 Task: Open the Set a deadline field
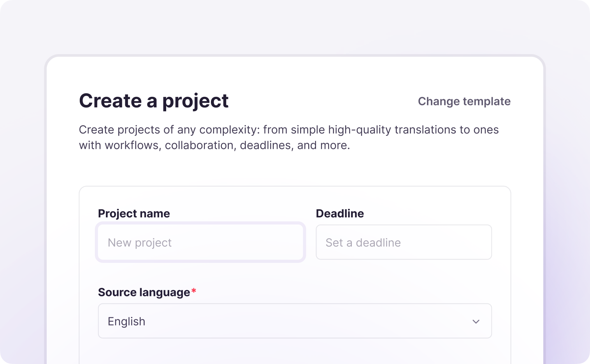pos(404,242)
